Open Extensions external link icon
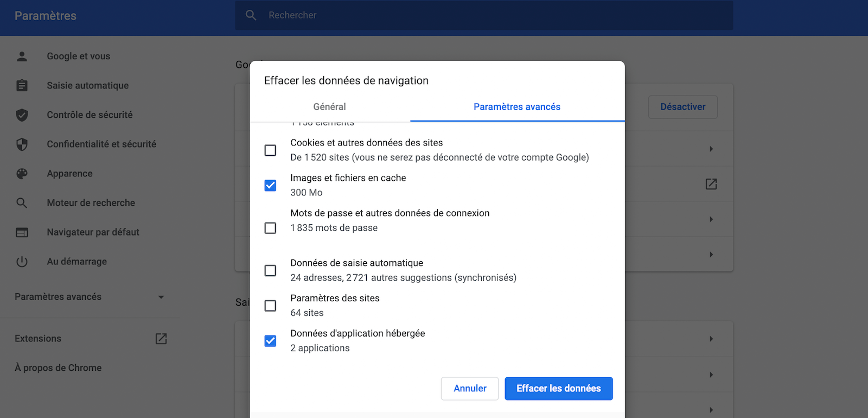This screenshot has height=418, width=868. [x=161, y=339]
